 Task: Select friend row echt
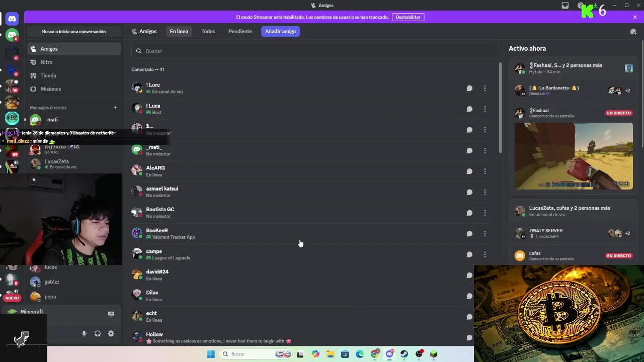pyautogui.click(x=311, y=317)
